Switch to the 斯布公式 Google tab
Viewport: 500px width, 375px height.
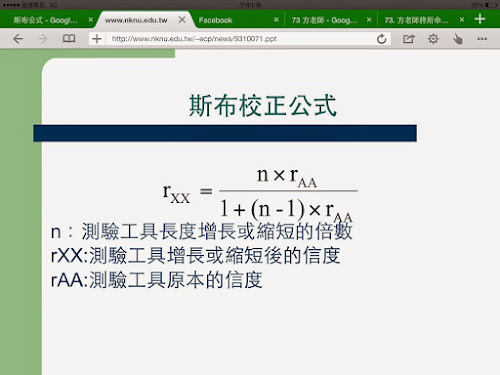click(45, 20)
